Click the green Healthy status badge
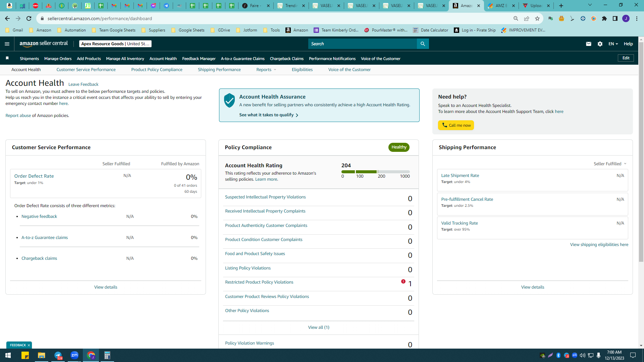 (x=399, y=147)
